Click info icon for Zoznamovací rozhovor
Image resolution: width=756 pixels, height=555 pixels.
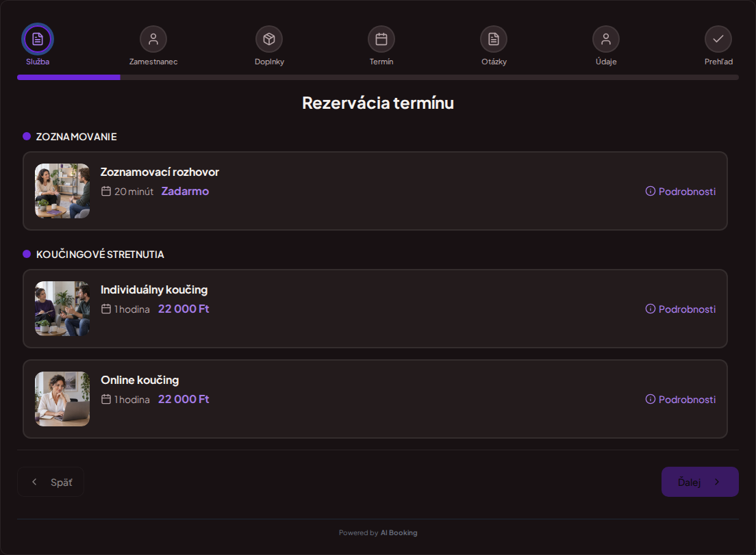coord(651,191)
